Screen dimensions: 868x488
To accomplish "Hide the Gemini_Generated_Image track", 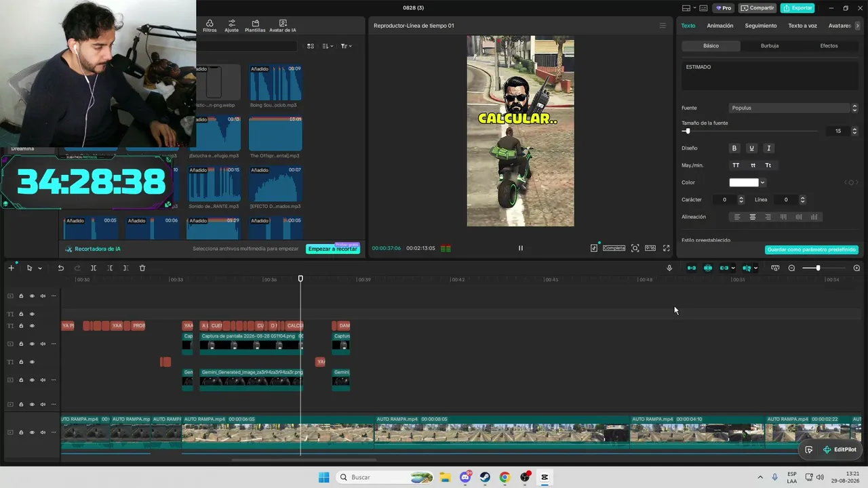I will (x=32, y=380).
